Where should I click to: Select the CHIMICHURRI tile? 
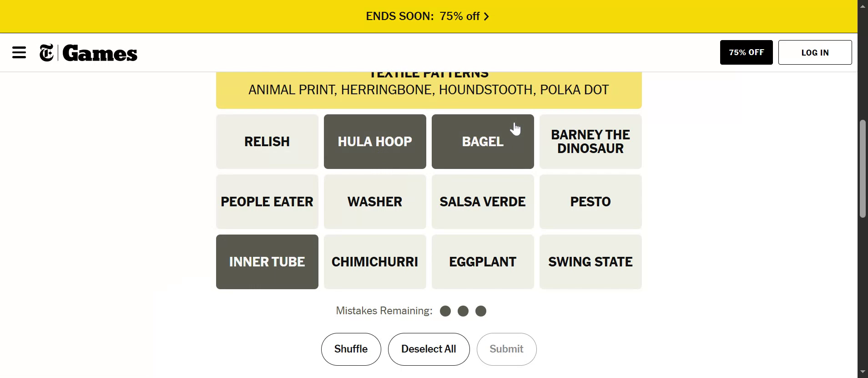click(x=375, y=262)
